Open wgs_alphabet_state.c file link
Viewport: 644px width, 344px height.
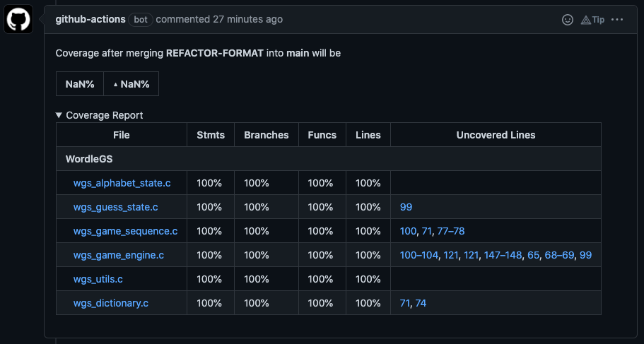[x=122, y=183]
